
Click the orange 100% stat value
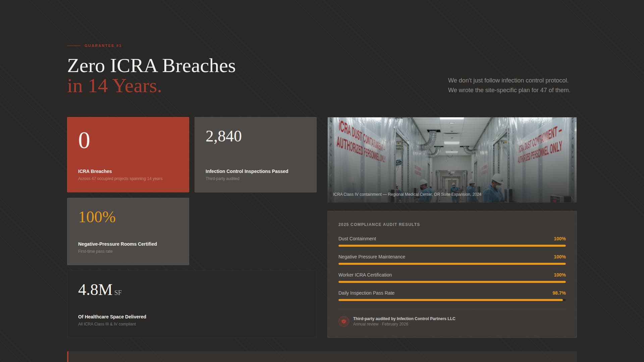point(97,217)
